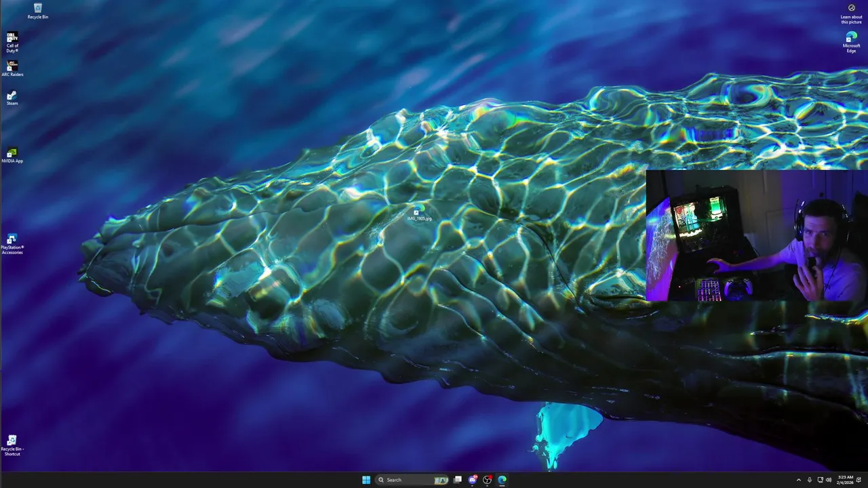Click the volume speaker icon in tray

829,480
